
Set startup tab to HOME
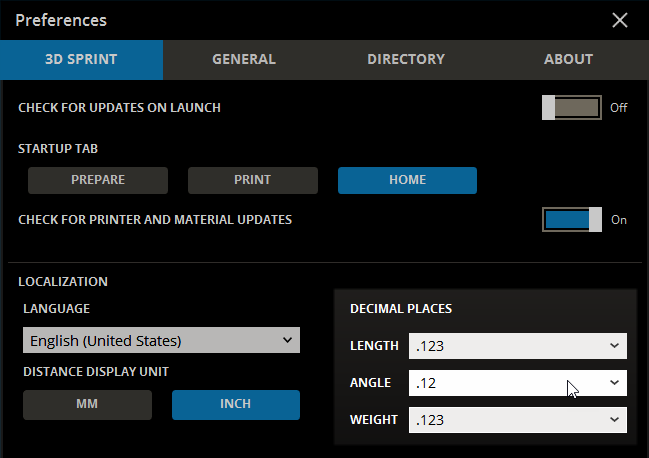pyautogui.click(x=407, y=180)
